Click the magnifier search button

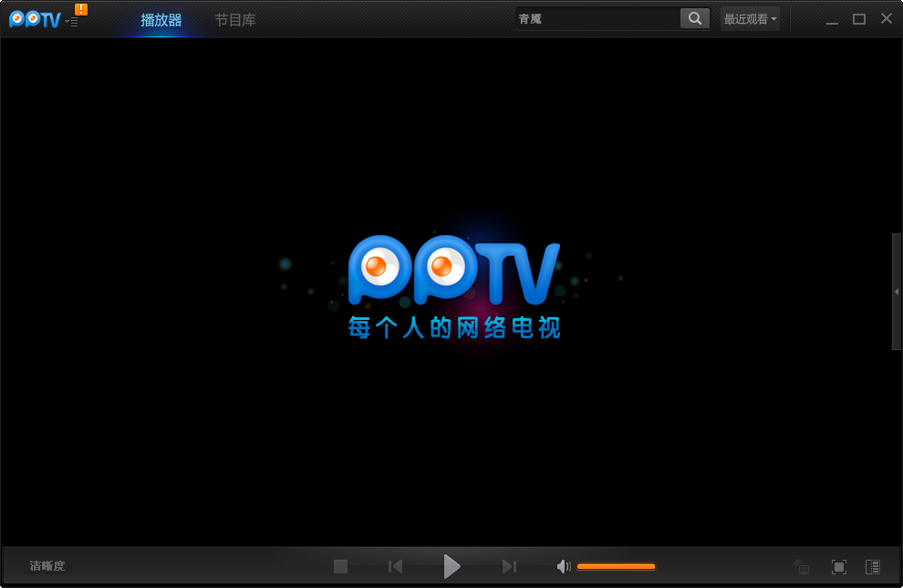click(694, 19)
